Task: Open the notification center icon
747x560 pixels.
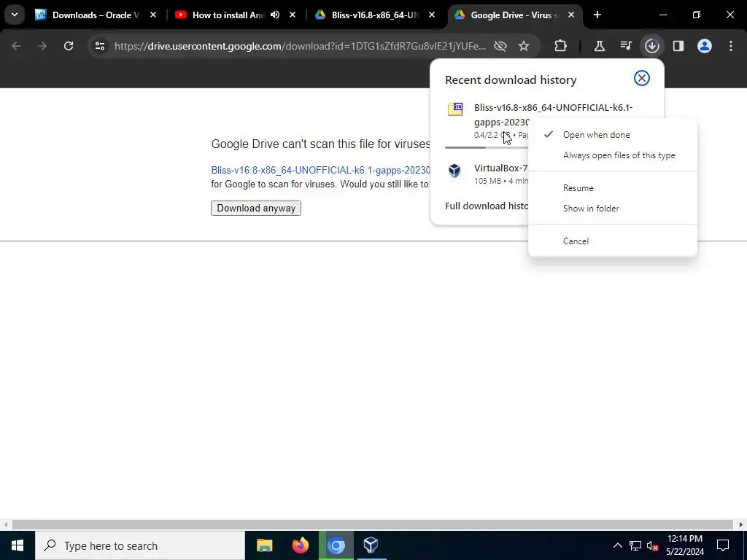Action: click(723, 545)
